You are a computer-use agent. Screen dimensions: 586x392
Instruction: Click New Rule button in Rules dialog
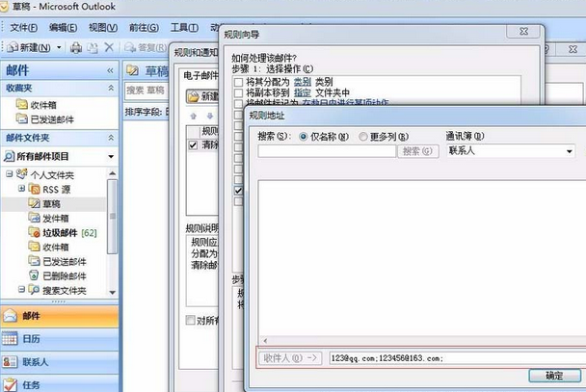point(202,96)
